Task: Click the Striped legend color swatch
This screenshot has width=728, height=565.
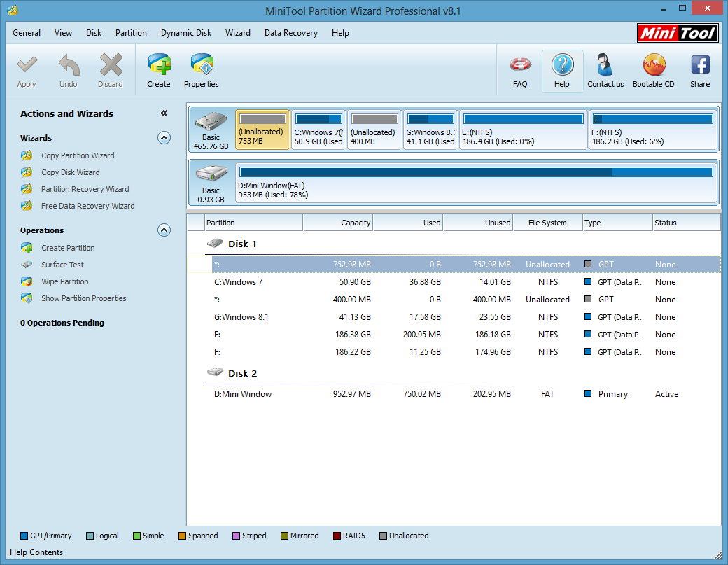Action: point(236,536)
